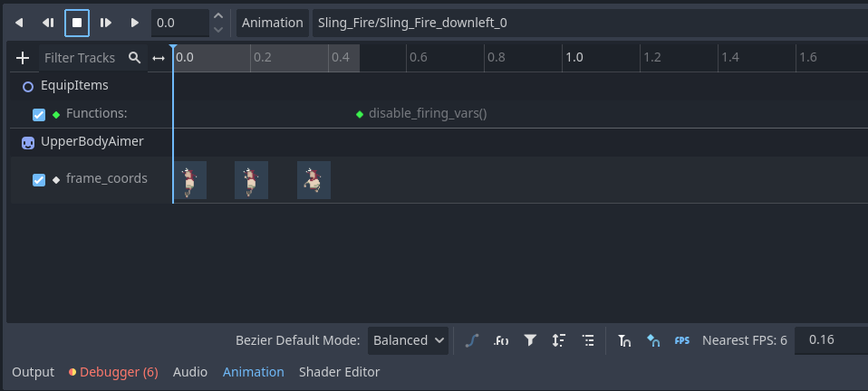This screenshot has width=868, height=391.
Task: Click the third frame_coords keyframe thumbnail
Action: [x=313, y=179]
